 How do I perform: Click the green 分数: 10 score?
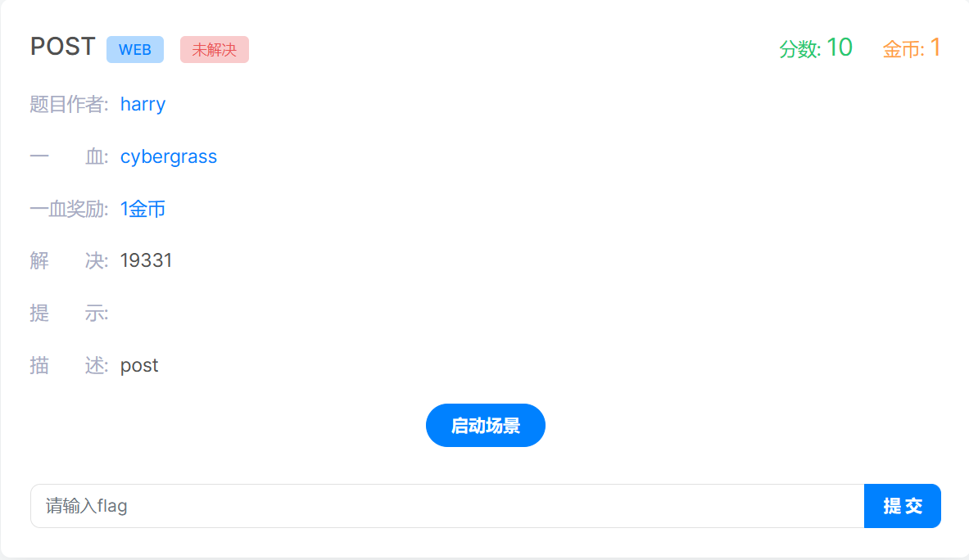pyautogui.click(x=816, y=48)
